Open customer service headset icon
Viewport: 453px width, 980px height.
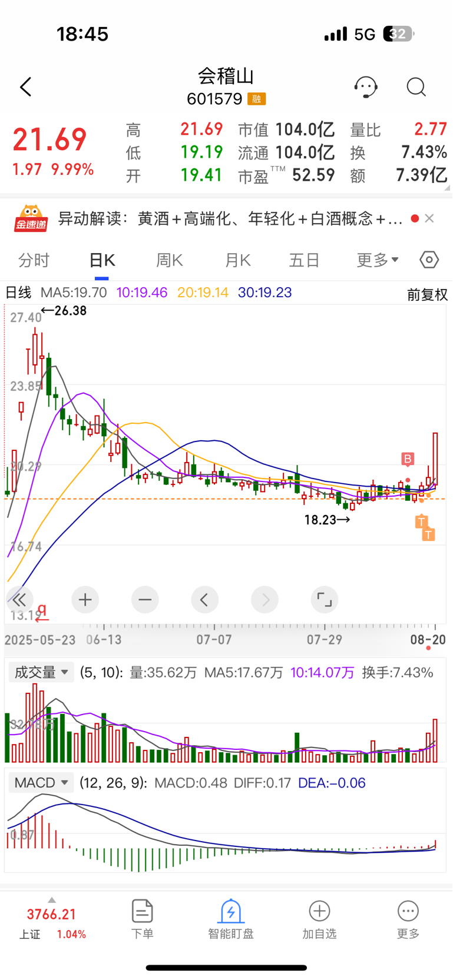(365, 87)
